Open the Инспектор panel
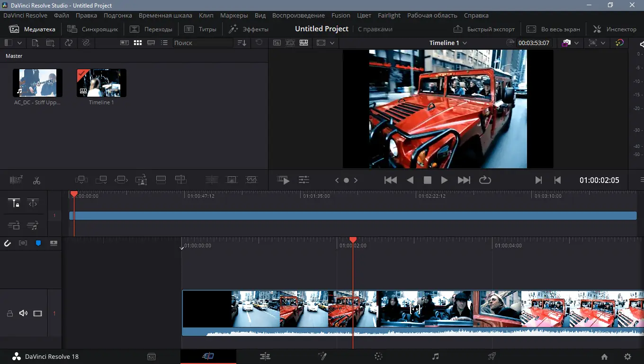Screen dimensions: 644x364 pos(614,29)
